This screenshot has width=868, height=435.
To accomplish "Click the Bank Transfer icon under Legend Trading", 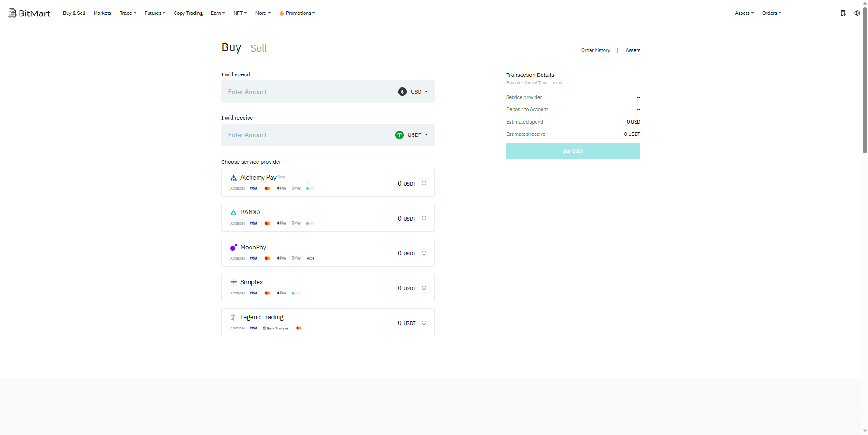I will [276, 328].
